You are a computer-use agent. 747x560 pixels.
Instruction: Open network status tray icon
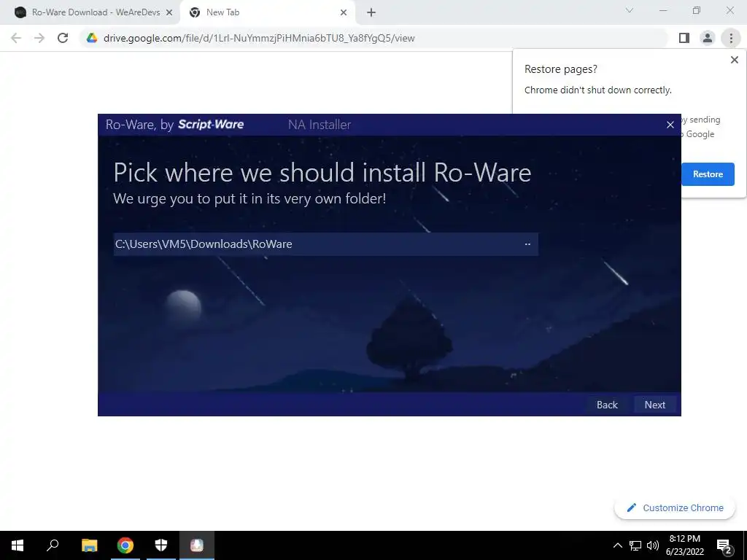click(x=635, y=545)
